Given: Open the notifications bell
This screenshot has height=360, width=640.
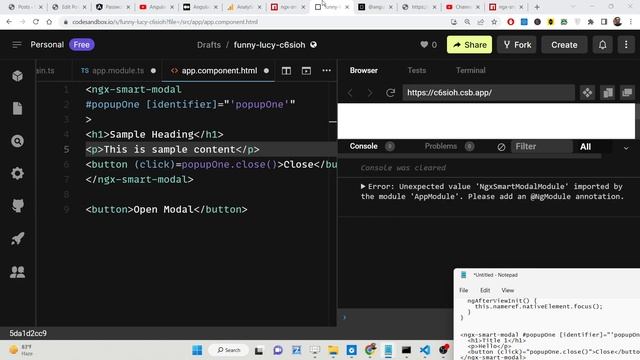Looking at the screenshot, I should [602, 45].
